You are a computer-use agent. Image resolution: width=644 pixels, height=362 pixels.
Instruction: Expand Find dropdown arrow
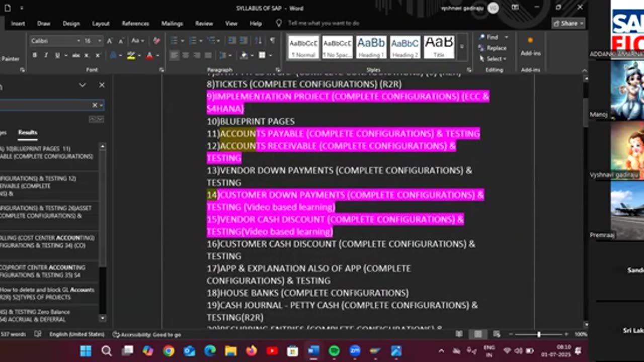506,37
